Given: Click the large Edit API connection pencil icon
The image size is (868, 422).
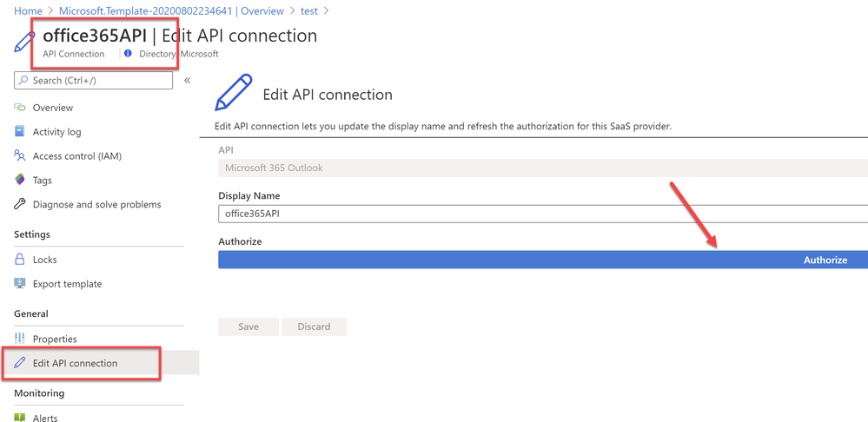Looking at the screenshot, I should 233,94.
